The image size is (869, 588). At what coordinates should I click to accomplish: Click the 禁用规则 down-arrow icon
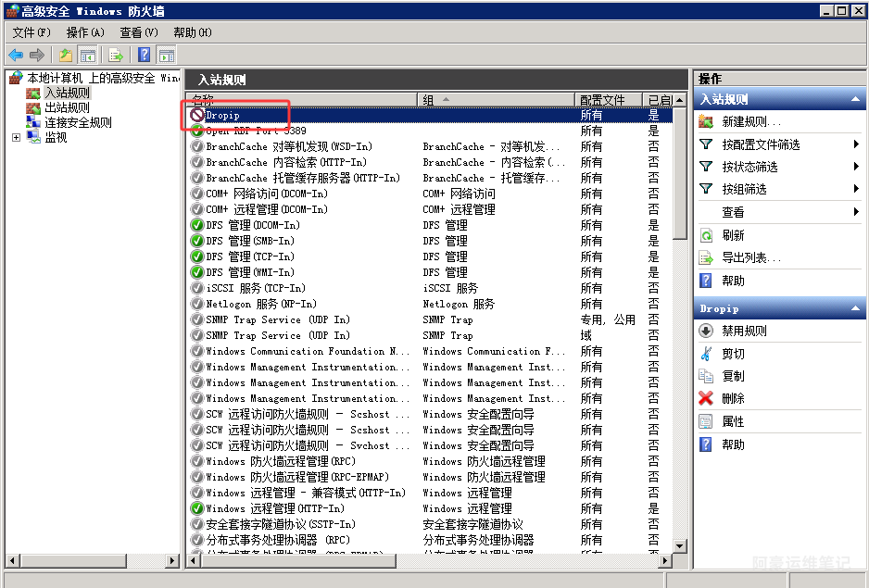click(x=706, y=331)
